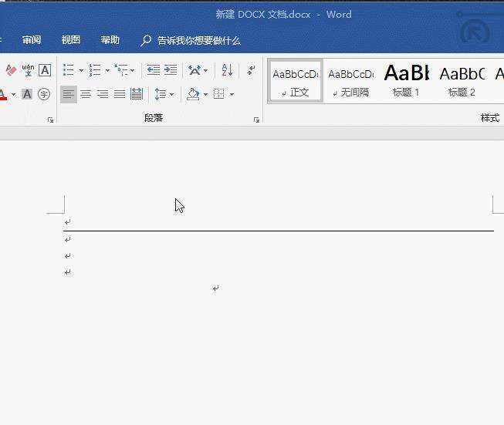Expand the Asian Layout dropdown arrow

206,70
